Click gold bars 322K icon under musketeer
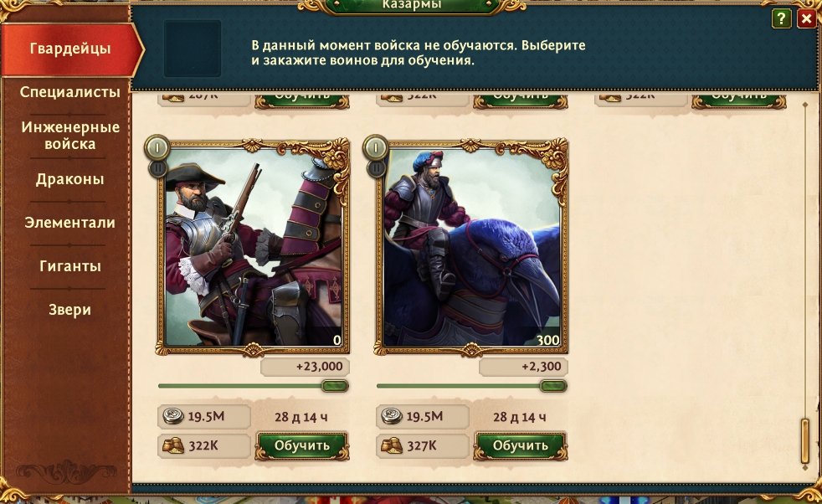The width and height of the screenshot is (822, 504). [x=173, y=445]
